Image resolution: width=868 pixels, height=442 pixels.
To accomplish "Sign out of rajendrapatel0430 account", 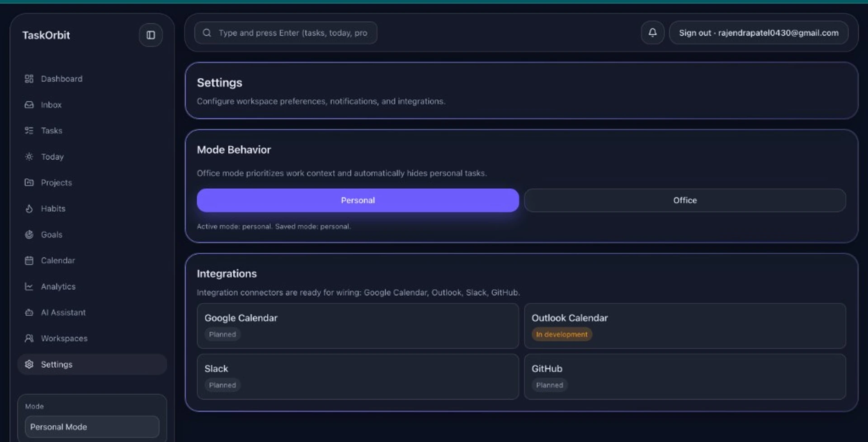I will (759, 33).
